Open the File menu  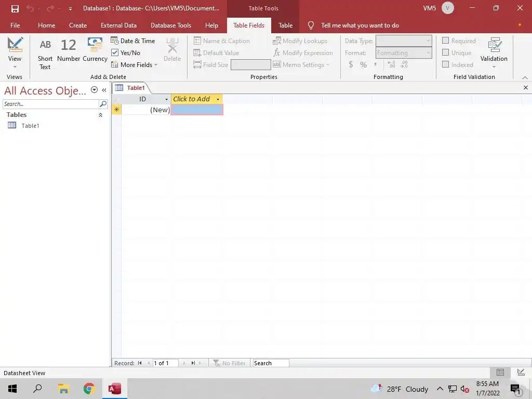click(x=15, y=25)
